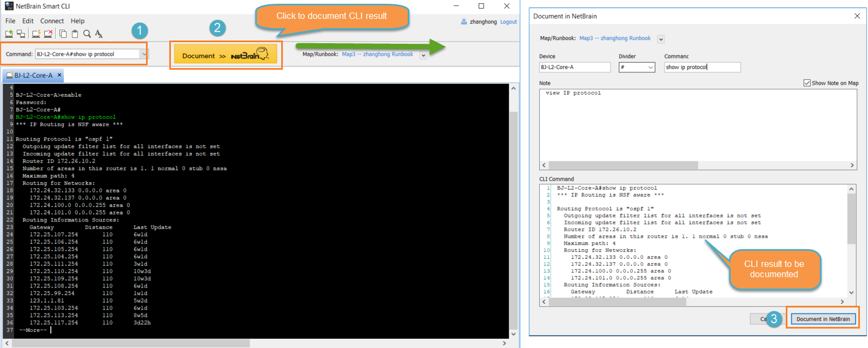The width and height of the screenshot is (868, 348).
Task: Click terminal line 'Maximum path: 4'
Action: 49,176
